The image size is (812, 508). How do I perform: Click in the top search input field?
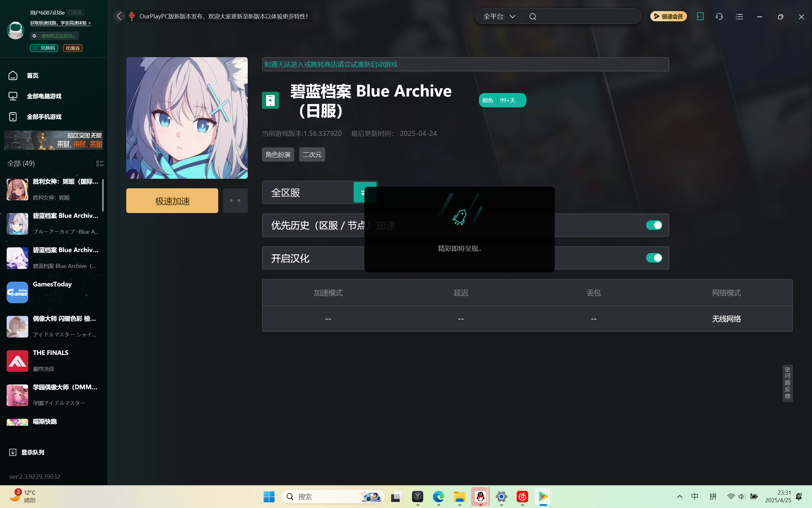coord(587,17)
